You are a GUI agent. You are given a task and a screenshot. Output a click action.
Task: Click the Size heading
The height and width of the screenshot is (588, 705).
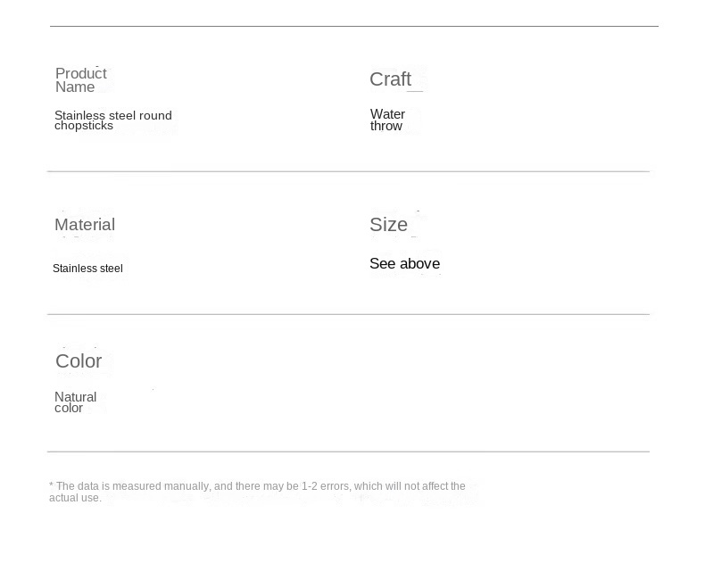click(x=388, y=225)
